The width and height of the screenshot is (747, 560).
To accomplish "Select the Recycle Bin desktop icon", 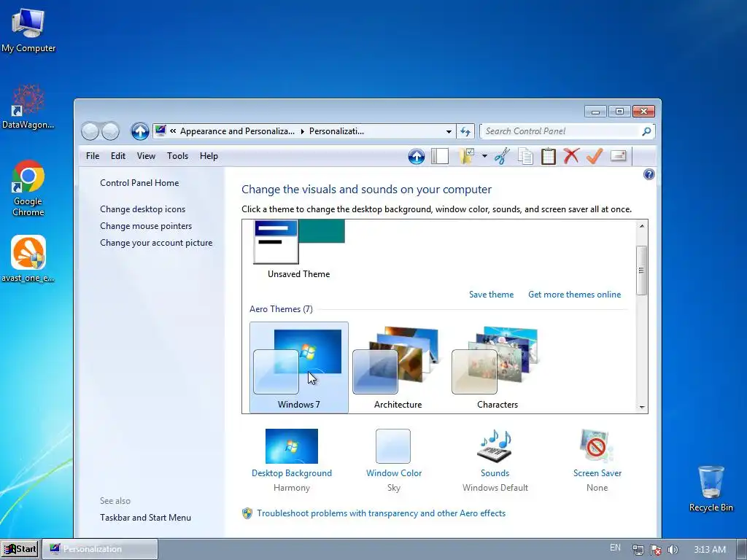I will 711,489.
